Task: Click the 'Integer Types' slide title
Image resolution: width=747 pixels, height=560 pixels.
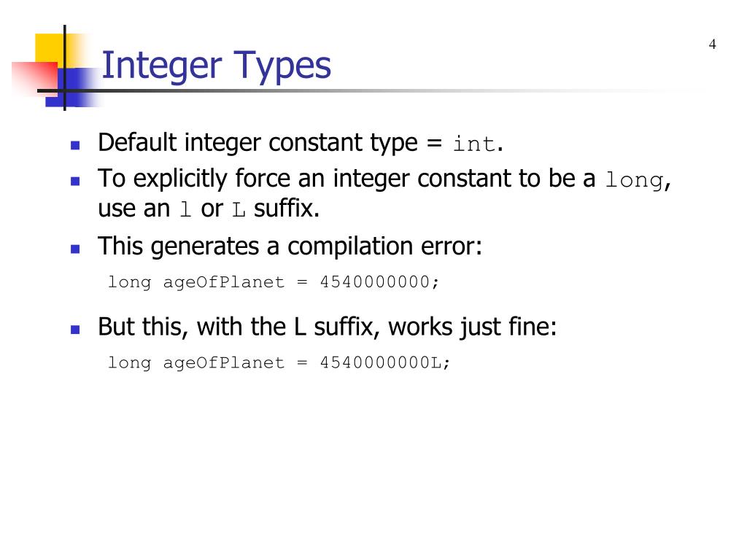Action: click(x=216, y=66)
